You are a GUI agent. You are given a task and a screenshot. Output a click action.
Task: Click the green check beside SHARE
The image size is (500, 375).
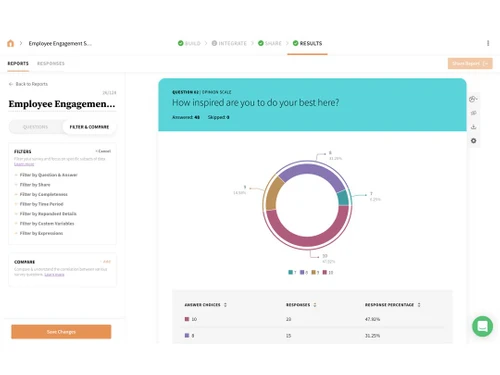(261, 43)
